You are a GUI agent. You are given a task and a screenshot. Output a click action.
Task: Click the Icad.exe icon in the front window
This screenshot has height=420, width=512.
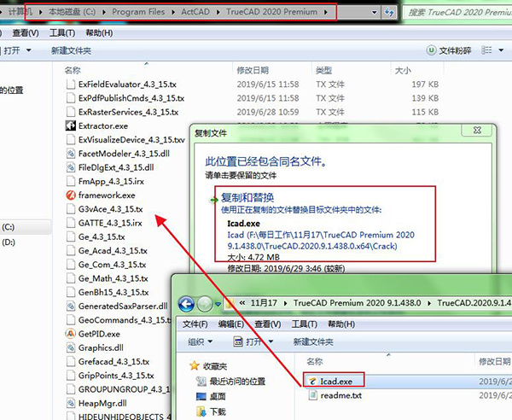[313, 381]
